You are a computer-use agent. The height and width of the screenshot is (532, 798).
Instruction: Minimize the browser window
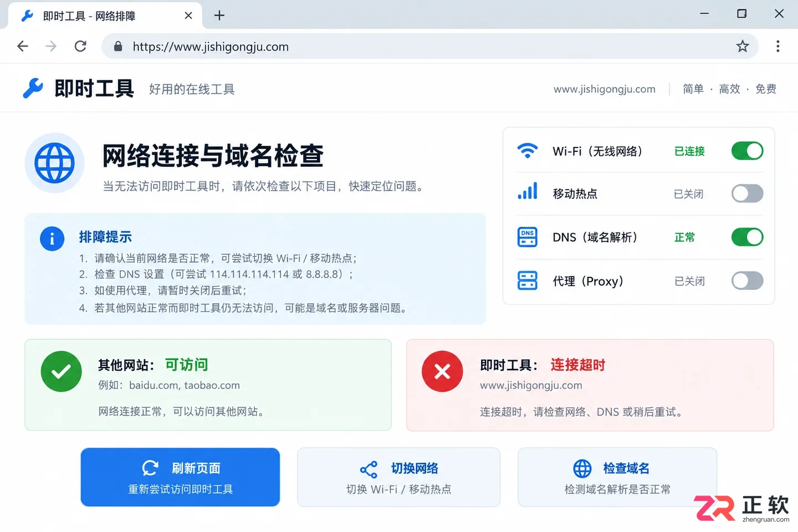pos(704,13)
